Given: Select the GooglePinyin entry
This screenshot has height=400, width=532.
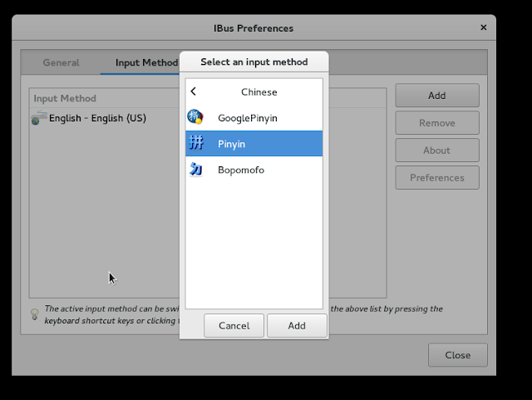Looking at the screenshot, I should click(254, 117).
